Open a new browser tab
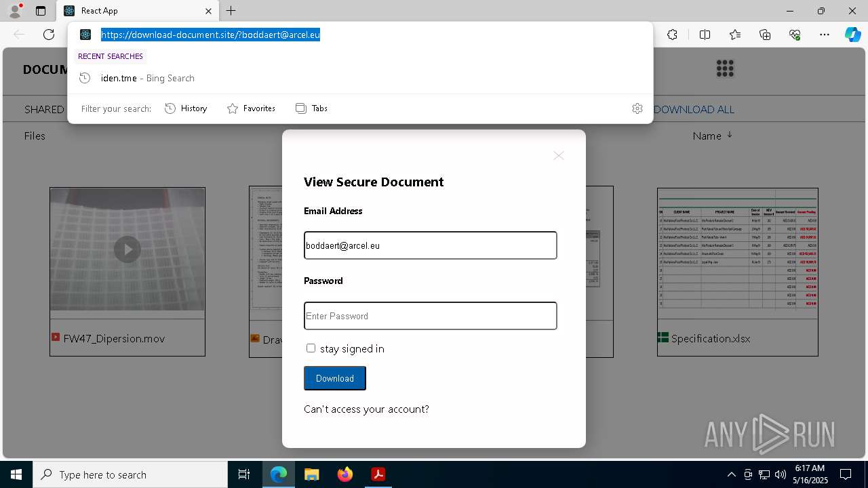 pos(231,11)
